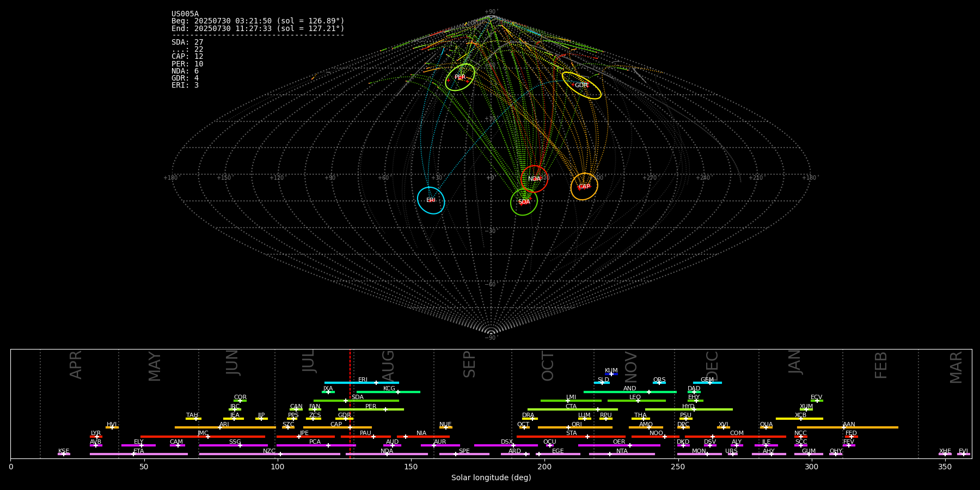Click the End timestamp line in header
980x490 pixels.
pyautogui.click(x=258, y=28)
